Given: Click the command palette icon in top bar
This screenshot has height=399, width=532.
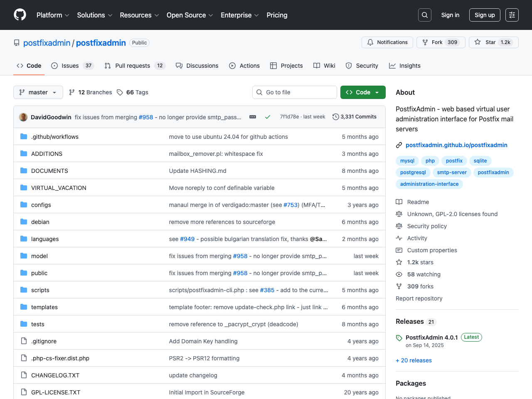Looking at the screenshot, I should (512, 15).
